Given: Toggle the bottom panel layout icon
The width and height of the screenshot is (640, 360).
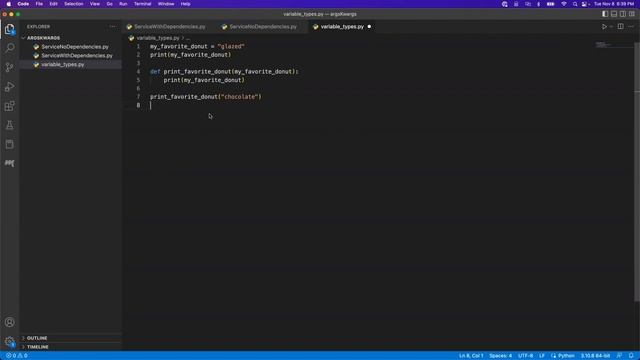Looking at the screenshot, I should 614,14.
